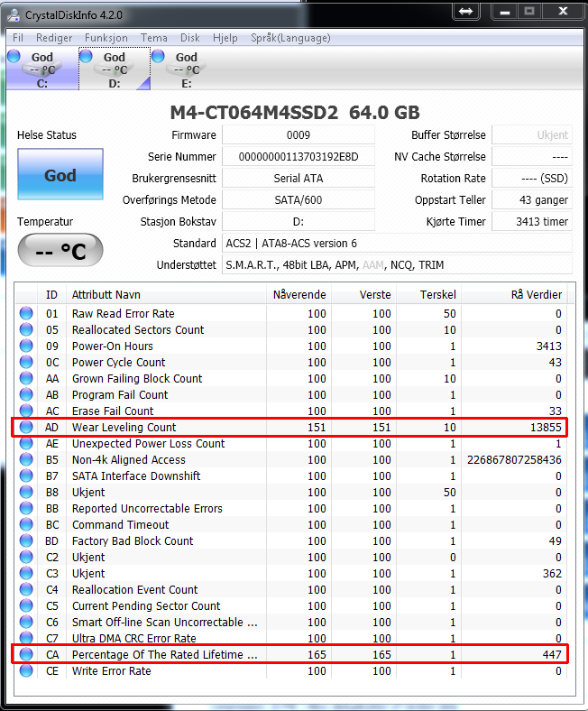Click status icon for C2 Ukjent row
This screenshot has height=711, width=588.
pos(26,558)
